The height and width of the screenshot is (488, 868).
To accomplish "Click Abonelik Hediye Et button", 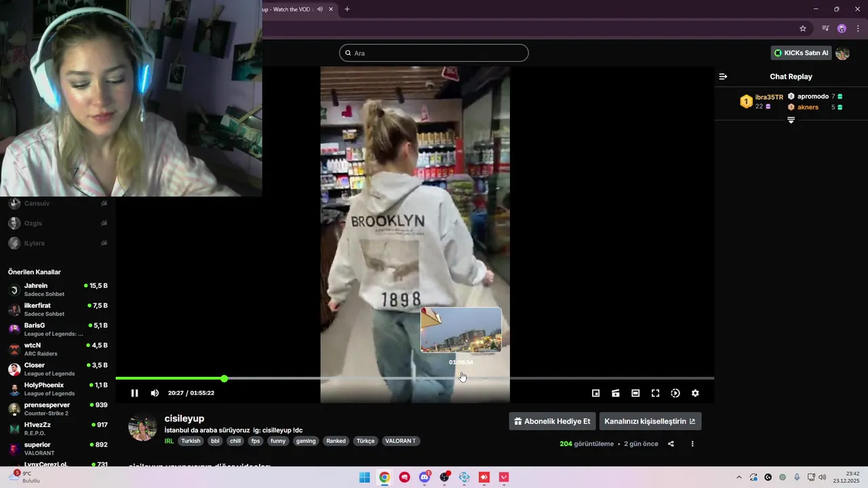I will coord(552,421).
